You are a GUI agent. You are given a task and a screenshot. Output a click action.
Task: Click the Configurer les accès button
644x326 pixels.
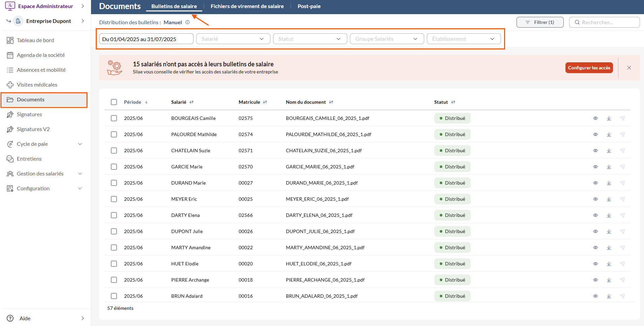tap(589, 68)
